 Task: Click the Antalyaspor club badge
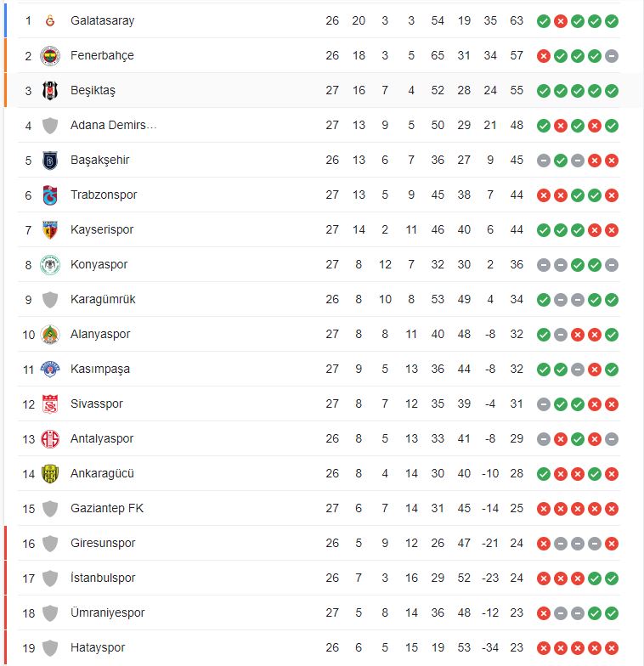click(50, 438)
